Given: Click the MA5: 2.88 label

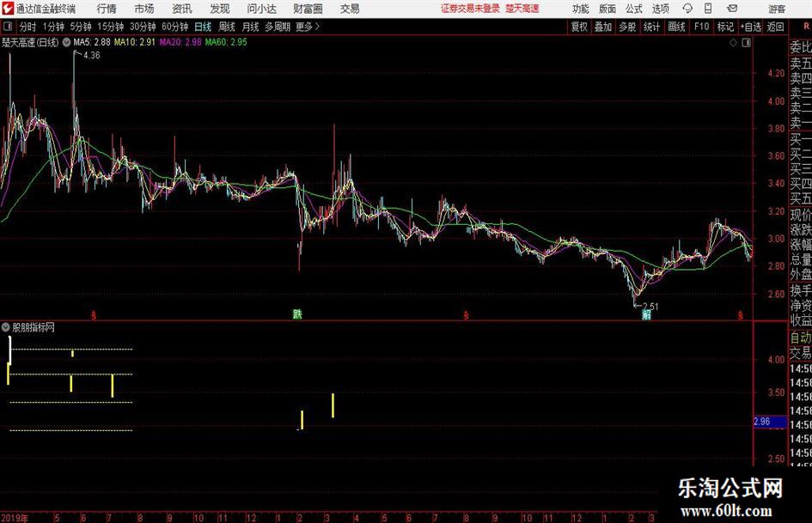Looking at the screenshot, I should click(x=92, y=42).
